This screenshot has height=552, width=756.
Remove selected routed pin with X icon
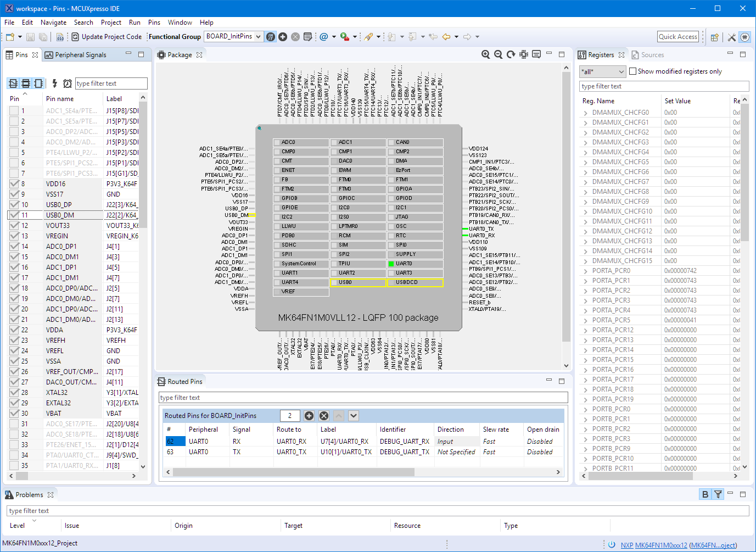pos(324,416)
